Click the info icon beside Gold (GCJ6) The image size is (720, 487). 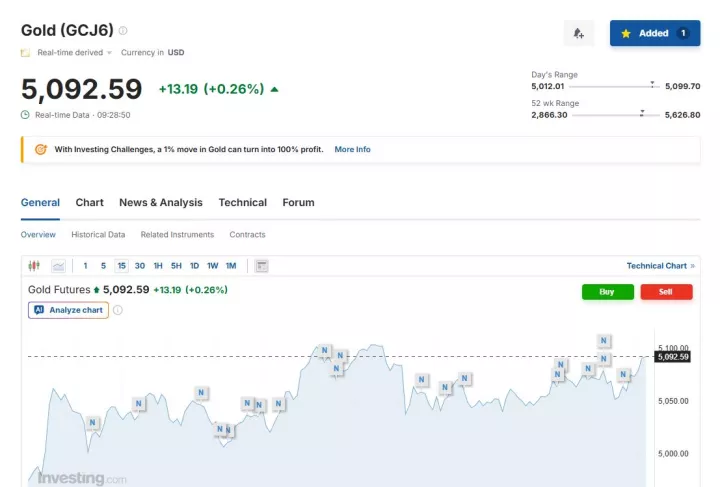(123, 31)
